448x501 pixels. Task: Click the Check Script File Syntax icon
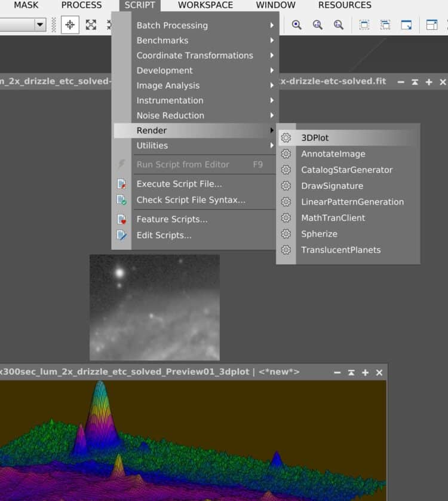[x=121, y=200]
